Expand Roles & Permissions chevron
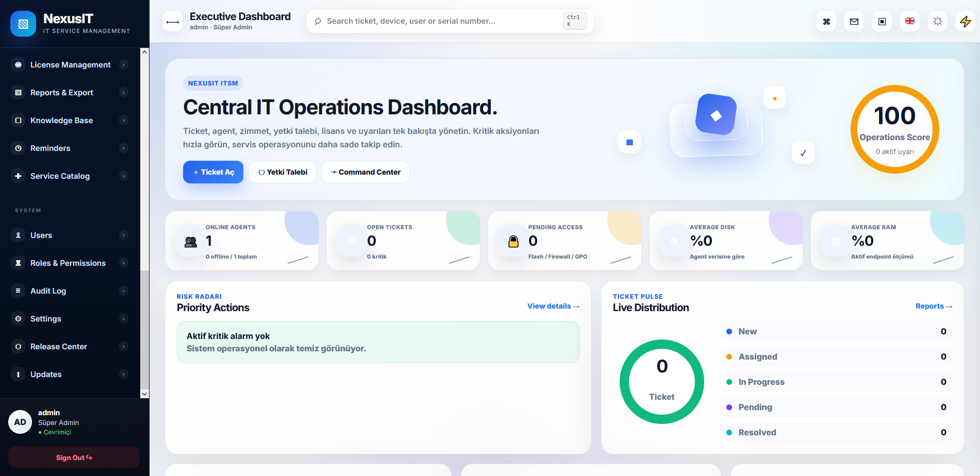This screenshot has height=476, width=980. 124,263
